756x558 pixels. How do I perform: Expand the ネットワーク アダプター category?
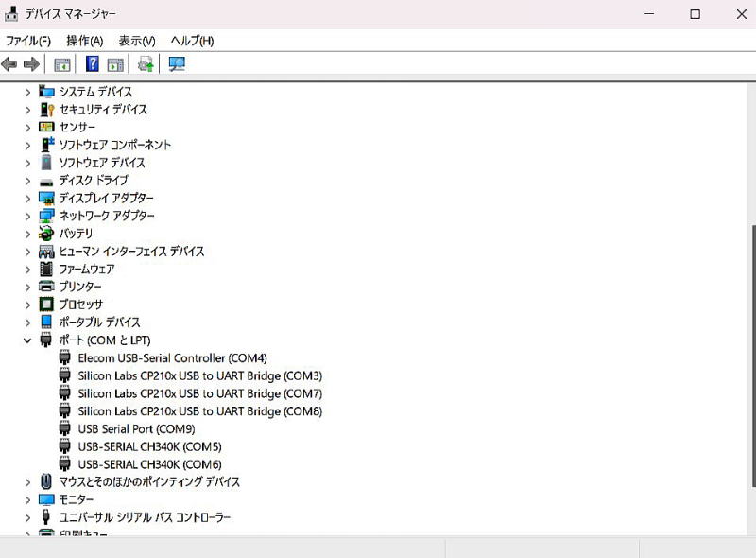(27, 216)
